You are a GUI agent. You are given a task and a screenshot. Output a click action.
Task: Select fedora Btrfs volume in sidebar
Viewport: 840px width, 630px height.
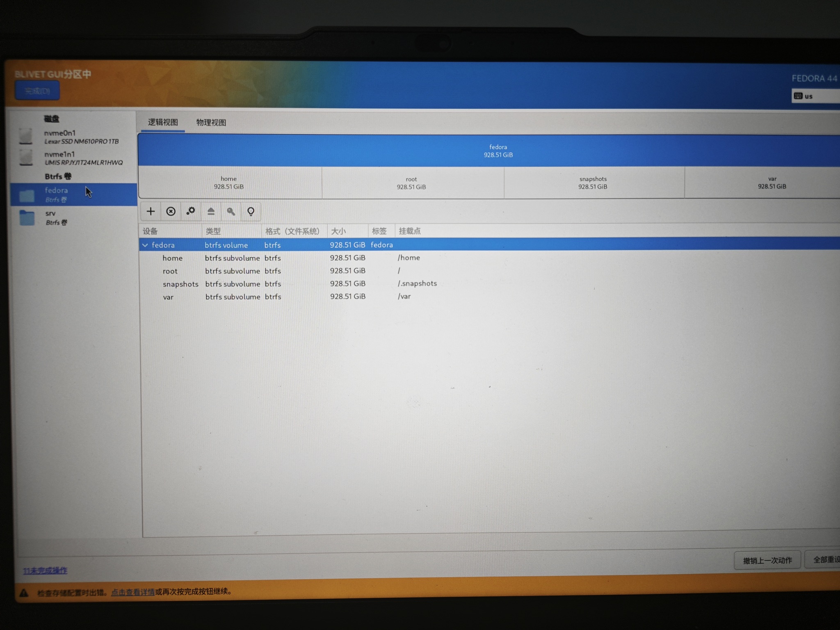[x=74, y=194]
